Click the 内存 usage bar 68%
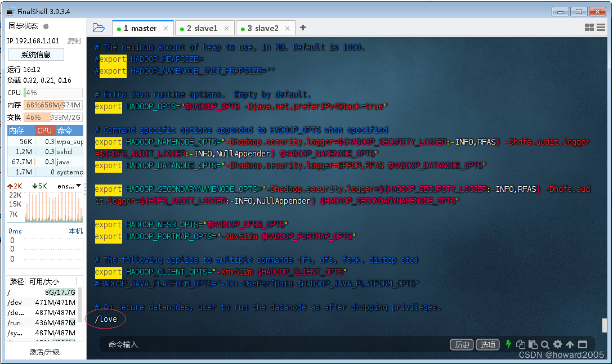This screenshot has width=613, height=364. click(x=53, y=105)
